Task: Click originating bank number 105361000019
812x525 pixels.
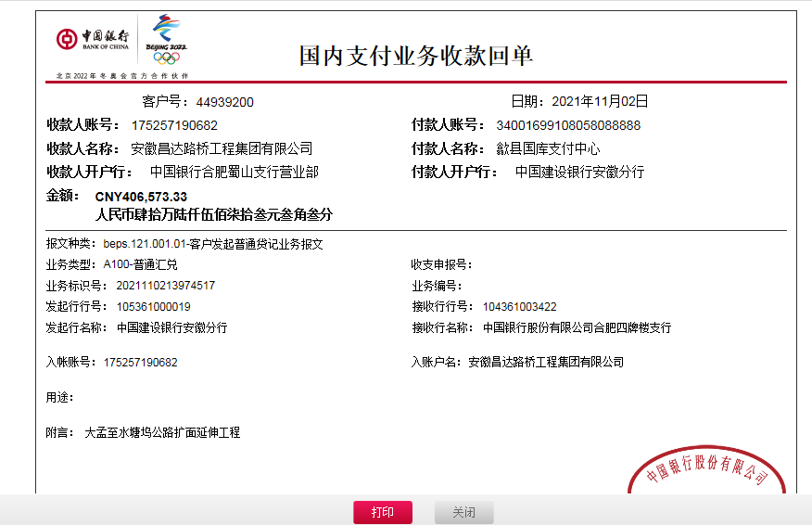Action: click(153, 307)
